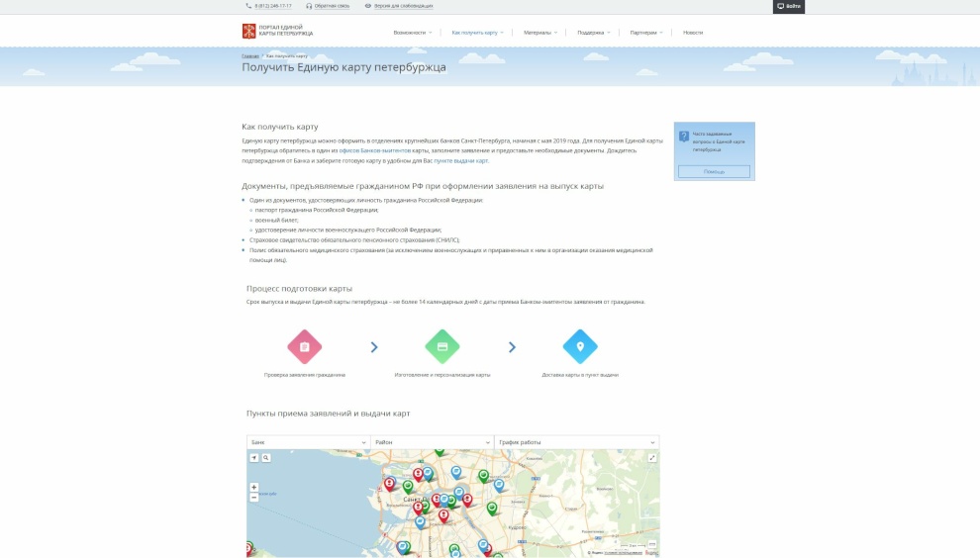Click the map search magnifier icon
980x558 pixels.
pyautogui.click(x=265, y=458)
